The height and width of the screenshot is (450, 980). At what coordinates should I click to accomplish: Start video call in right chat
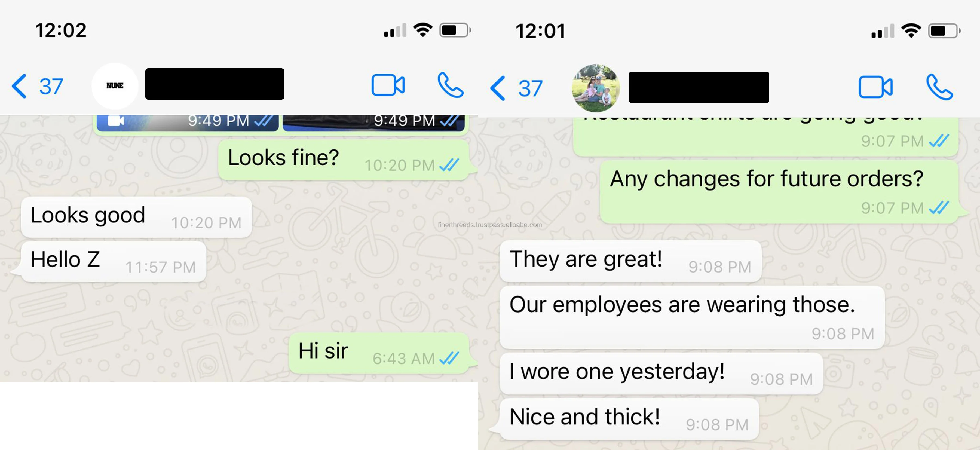(x=875, y=87)
